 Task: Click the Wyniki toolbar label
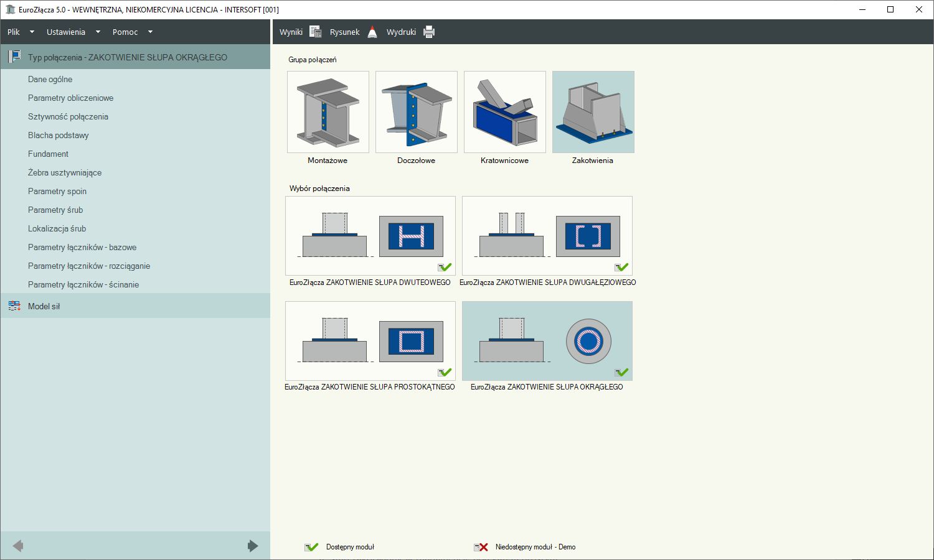pos(291,32)
